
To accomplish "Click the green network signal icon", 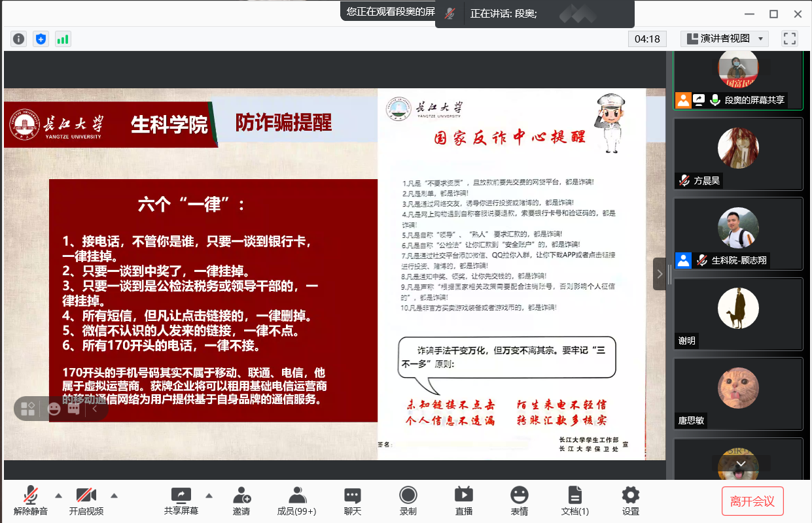I will tap(63, 39).
